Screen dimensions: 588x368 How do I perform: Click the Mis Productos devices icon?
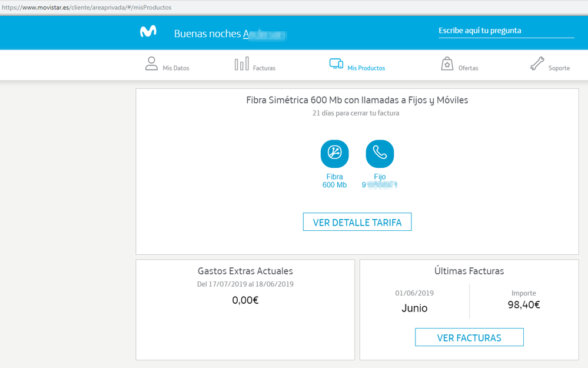pyautogui.click(x=336, y=63)
